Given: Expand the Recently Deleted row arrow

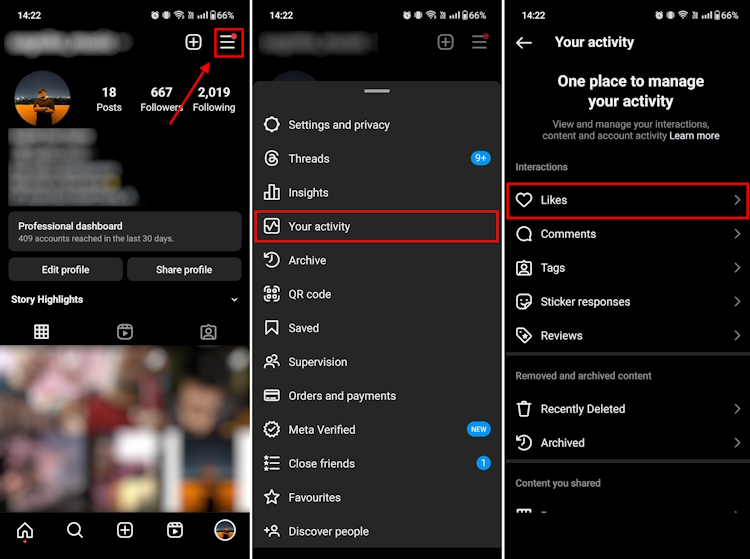Looking at the screenshot, I should [x=737, y=409].
